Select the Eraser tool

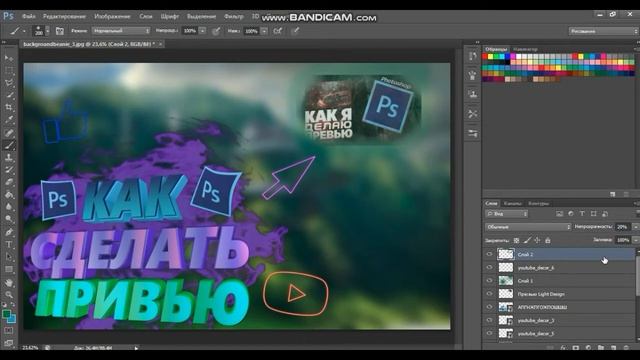[x=9, y=182]
